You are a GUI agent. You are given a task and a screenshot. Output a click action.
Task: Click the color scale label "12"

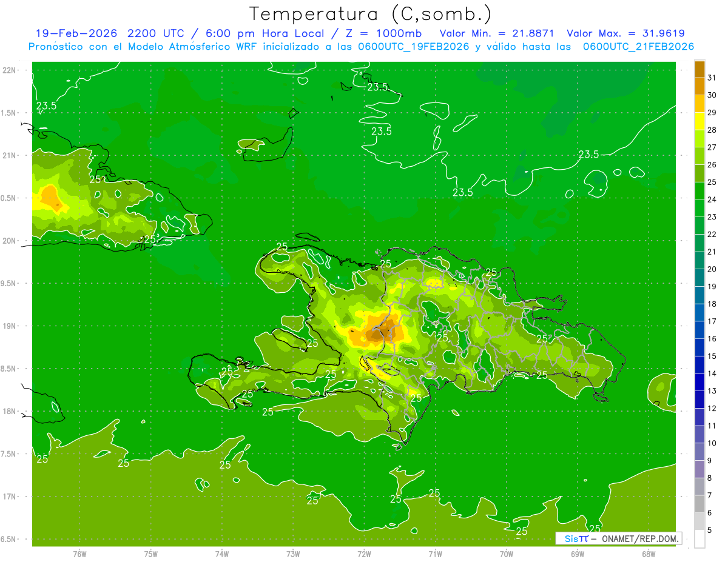click(x=712, y=408)
